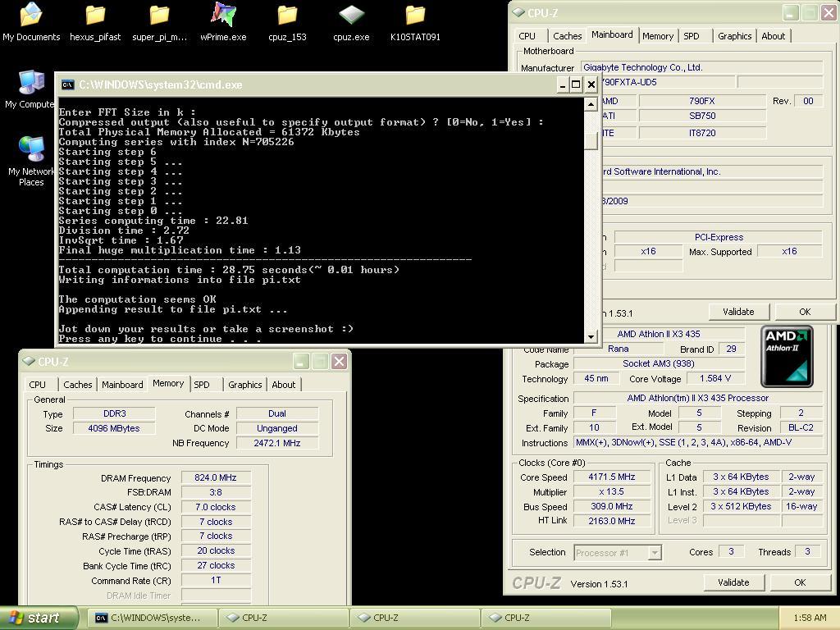This screenshot has height=630, width=840.
Task: Open SPD tab in Mainboard CPU-Z window
Action: pyautogui.click(x=691, y=36)
